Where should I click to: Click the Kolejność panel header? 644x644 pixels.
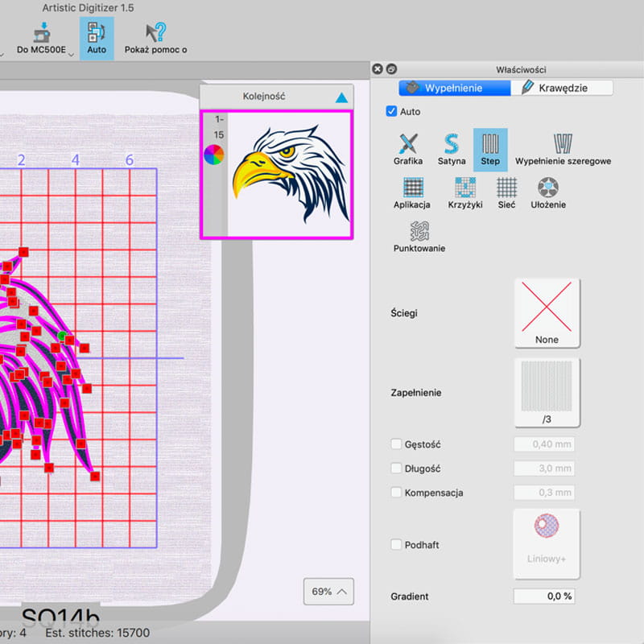276,97
